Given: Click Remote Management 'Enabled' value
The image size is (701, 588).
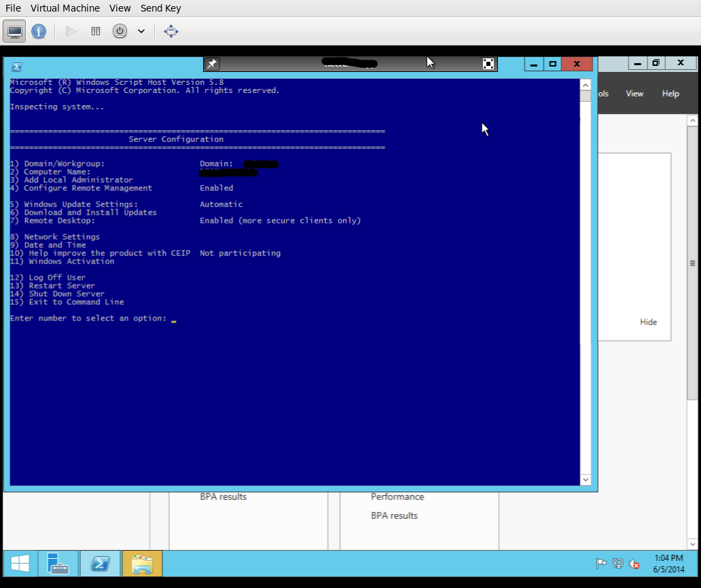Looking at the screenshot, I should pos(217,188).
